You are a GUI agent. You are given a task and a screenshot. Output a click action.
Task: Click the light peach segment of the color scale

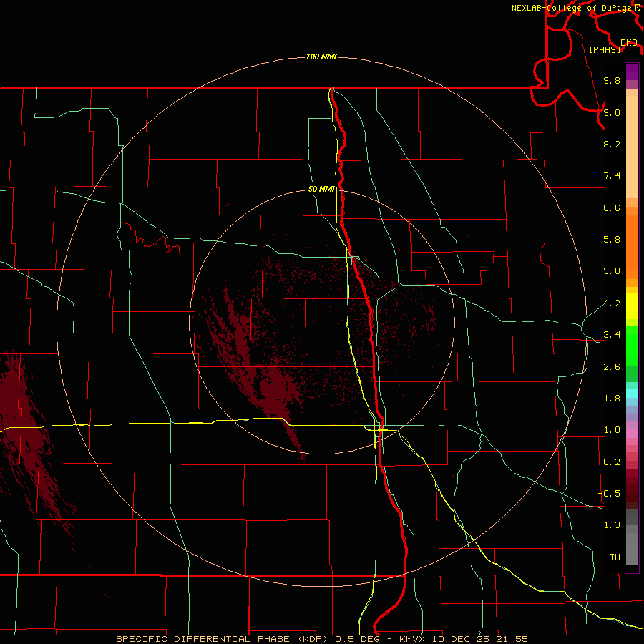pos(632,147)
